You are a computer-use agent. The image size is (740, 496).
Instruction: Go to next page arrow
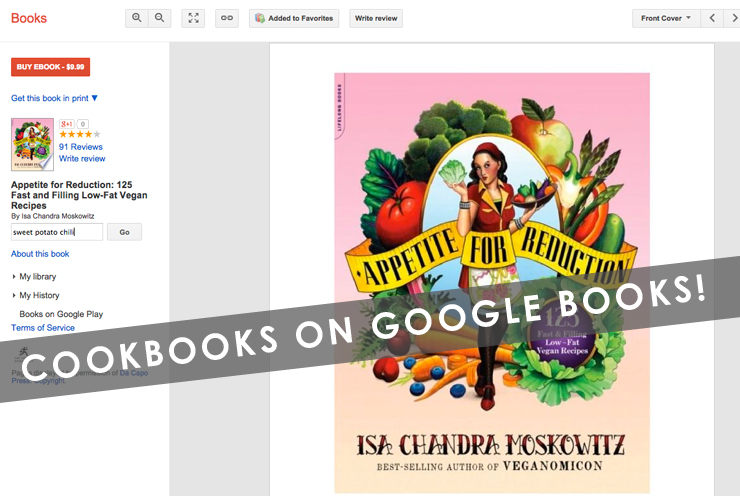pyautogui.click(x=733, y=18)
